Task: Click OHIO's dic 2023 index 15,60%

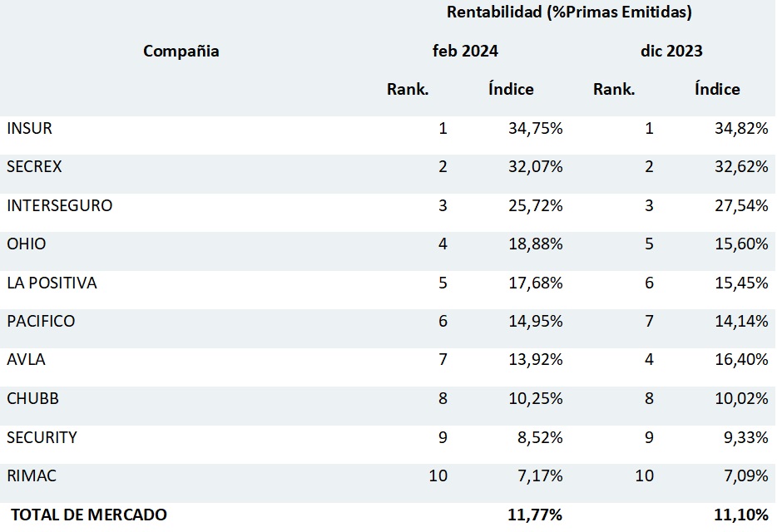Action: click(x=741, y=244)
